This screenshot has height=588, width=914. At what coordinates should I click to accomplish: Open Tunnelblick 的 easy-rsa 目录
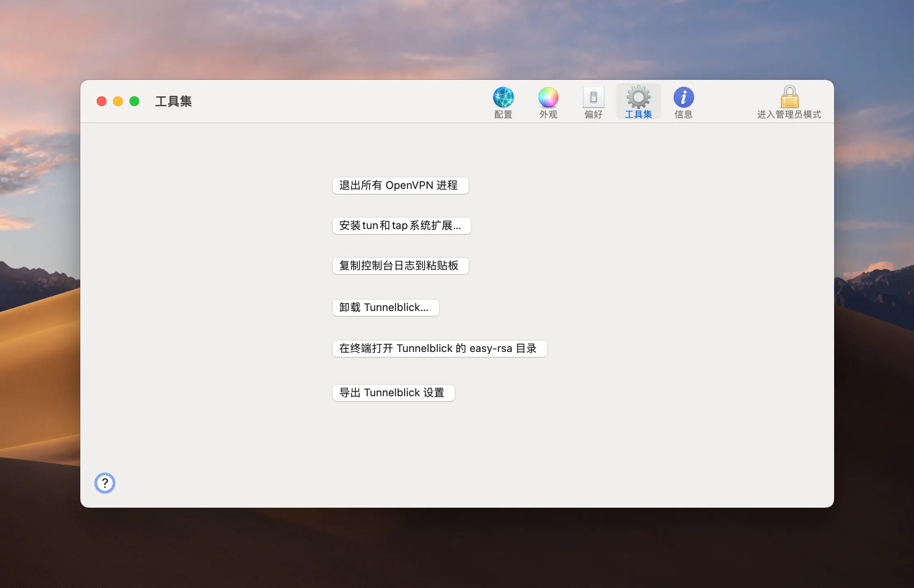point(440,348)
